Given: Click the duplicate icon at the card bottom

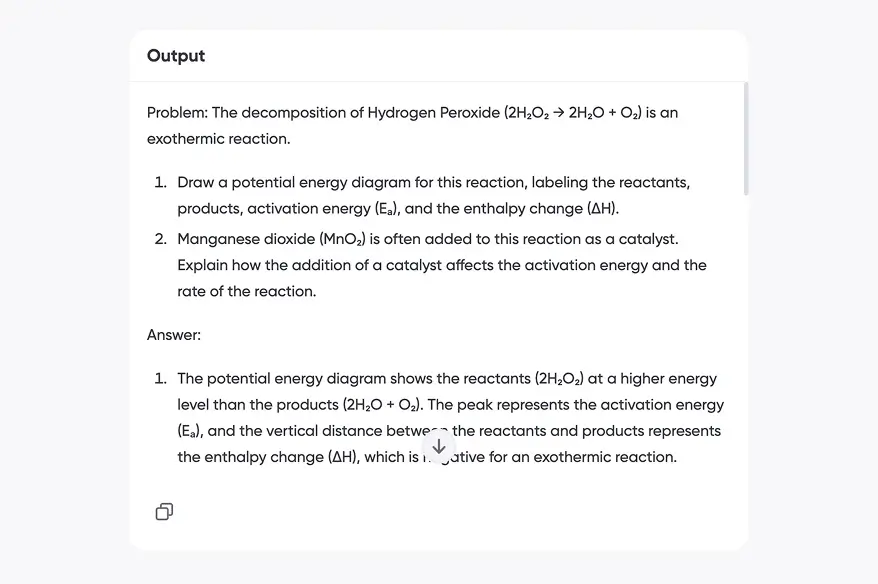Looking at the screenshot, I should click(x=163, y=511).
